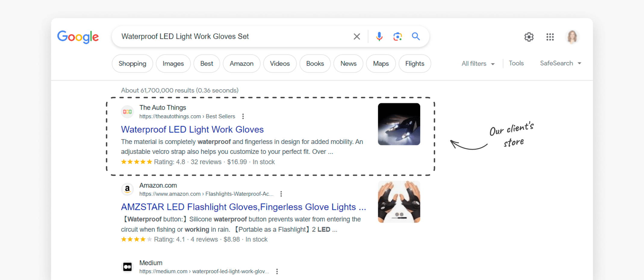
Task: Open Waterproof LED Light Work Gloves link
Action: [192, 129]
